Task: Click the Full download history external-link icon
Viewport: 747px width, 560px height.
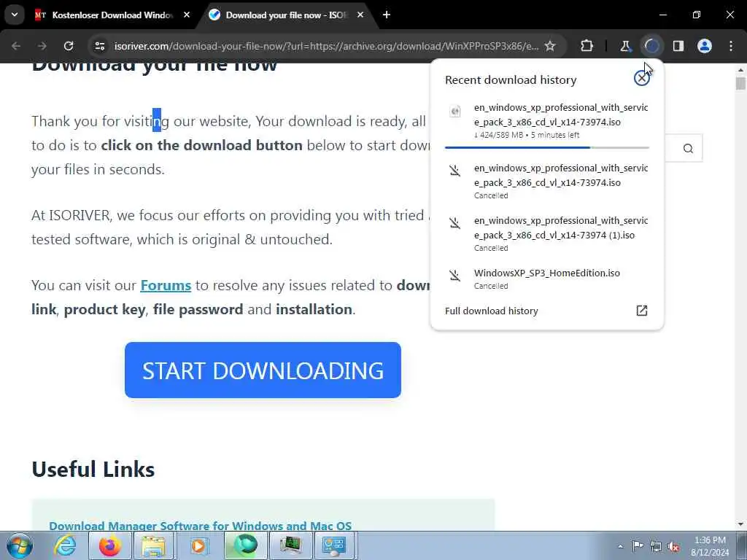Action: [642, 311]
